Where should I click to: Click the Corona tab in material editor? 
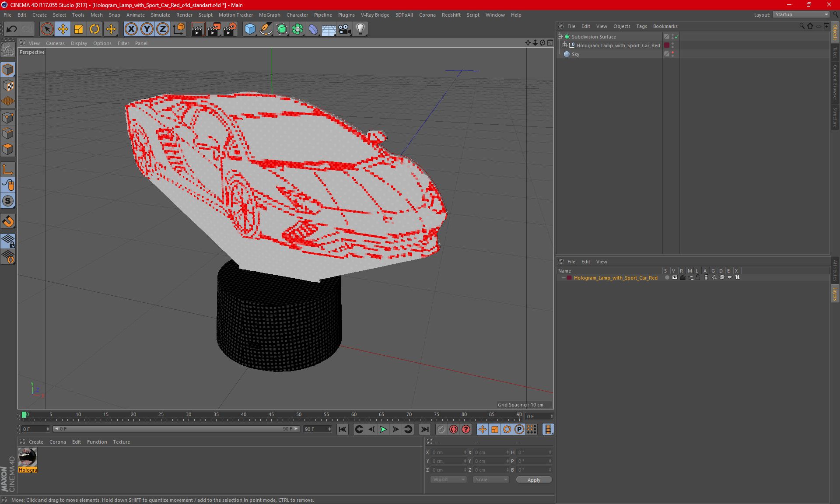58,441
